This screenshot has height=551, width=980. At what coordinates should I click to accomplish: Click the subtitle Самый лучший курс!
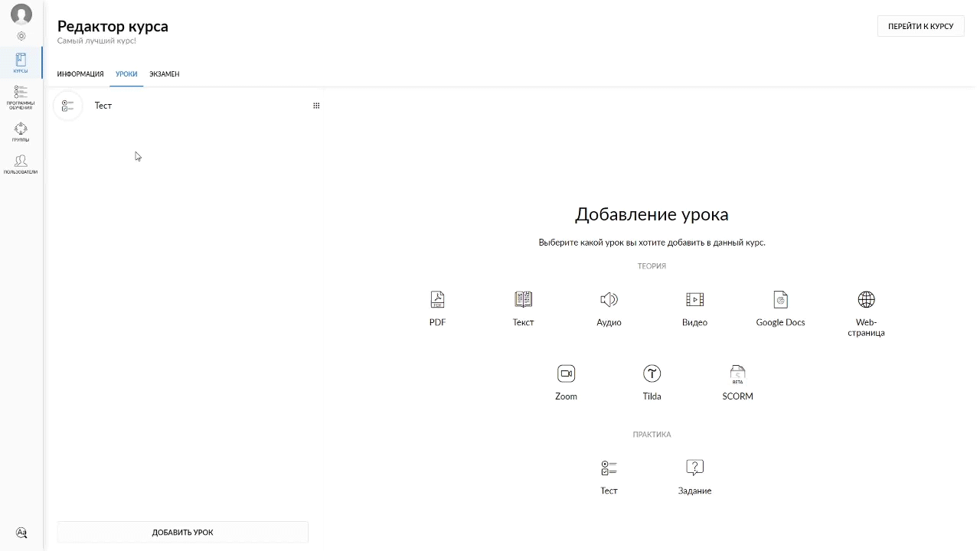(96, 41)
